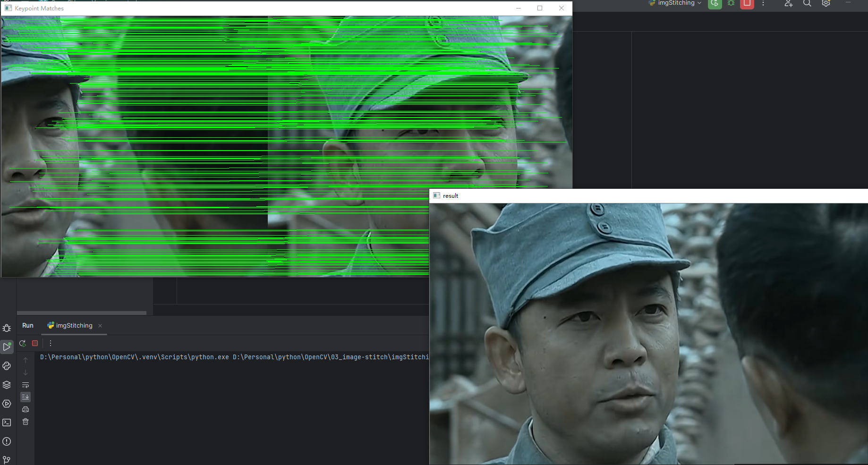Toggle scroll-to-end in the console
Image resolution: width=868 pixels, height=465 pixels.
pyautogui.click(x=25, y=397)
